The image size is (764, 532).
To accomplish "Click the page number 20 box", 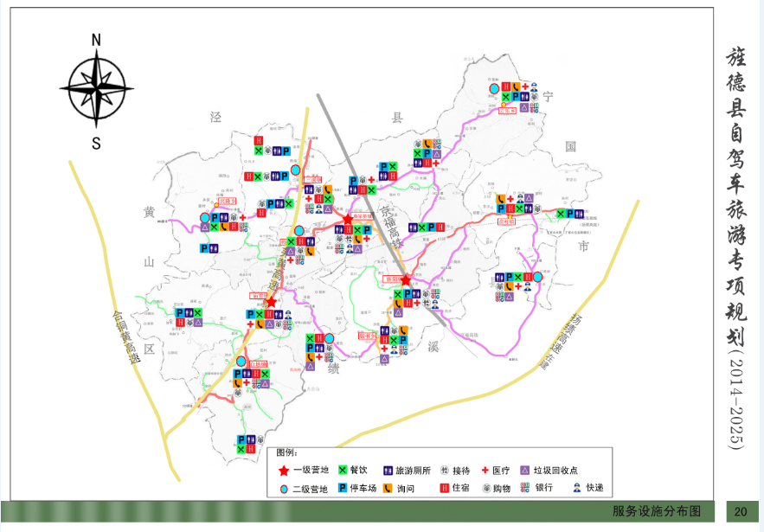I will [741, 510].
